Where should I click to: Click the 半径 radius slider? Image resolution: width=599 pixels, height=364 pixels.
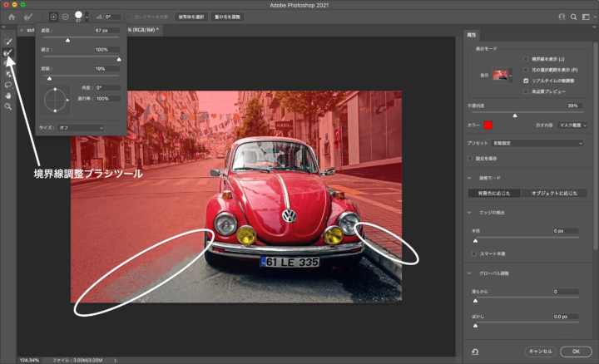click(526, 239)
